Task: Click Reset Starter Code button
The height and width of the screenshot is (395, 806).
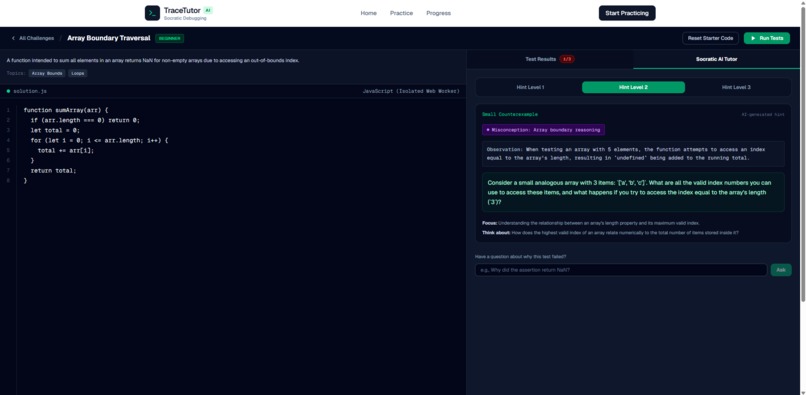Action: [x=710, y=38]
